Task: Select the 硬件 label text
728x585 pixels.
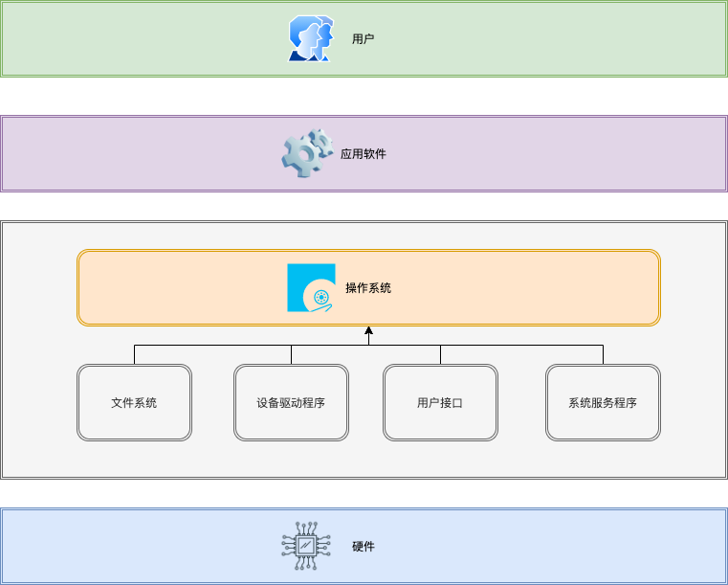Action: 364,547
